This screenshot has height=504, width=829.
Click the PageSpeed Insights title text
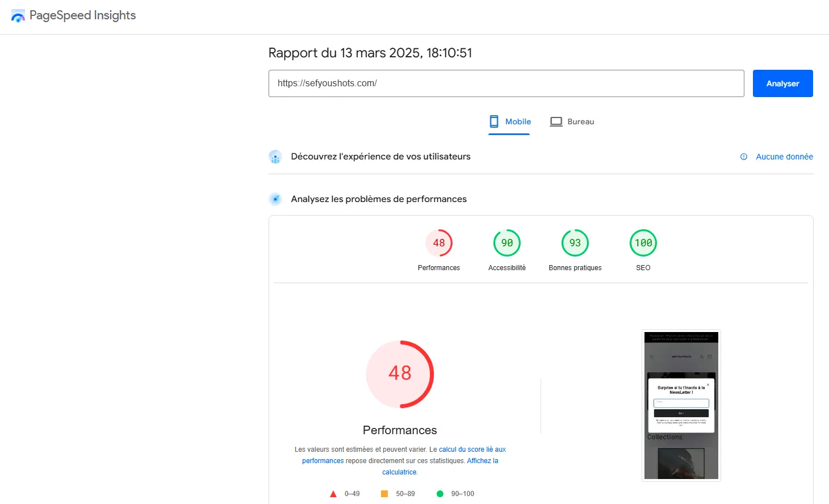tap(82, 15)
